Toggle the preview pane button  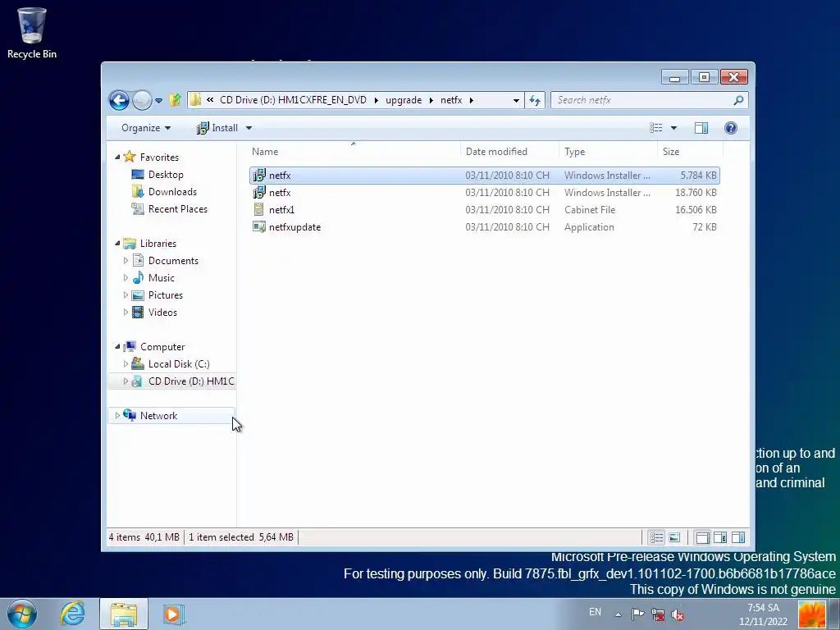click(701, 127)
